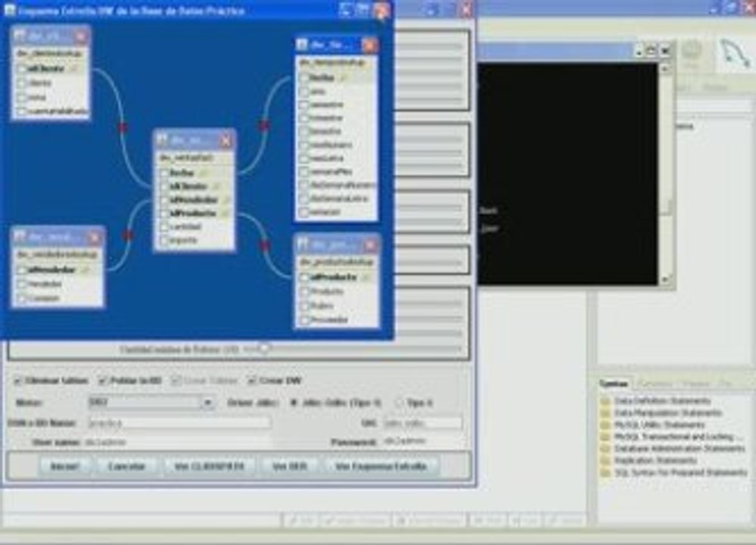Viewport: 756px width, 545px height.
Task: Click the table icon on dw_tiempobackup frame title
Action: click(302, 45)
